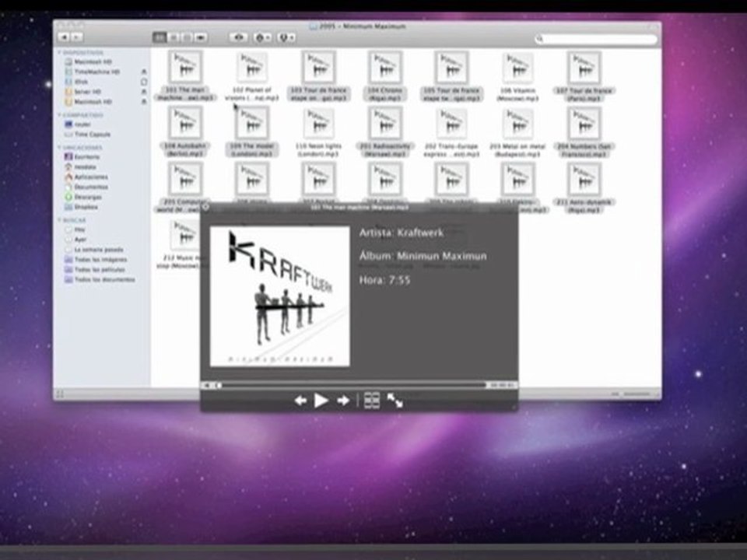Viewport: 747px width, 560px height.
Task: Switch Finder to list view
Action: pos(174,37)
